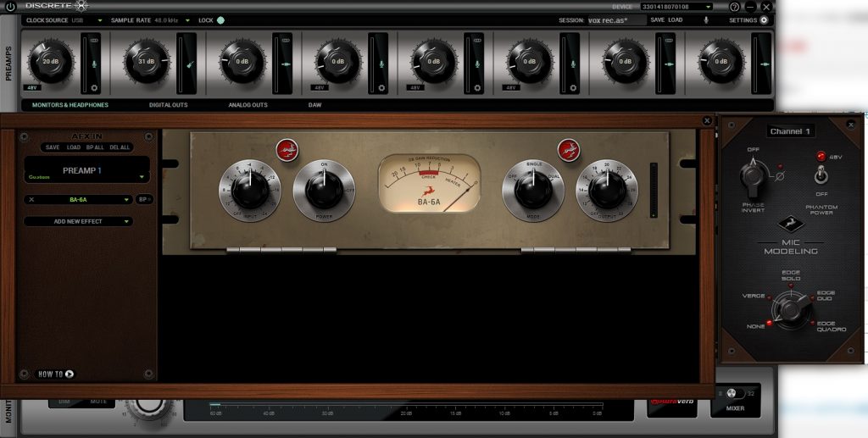This screenshot has width=868, height=438.
Task: Click the HOW TO play icon
Action: coord(70,374)
